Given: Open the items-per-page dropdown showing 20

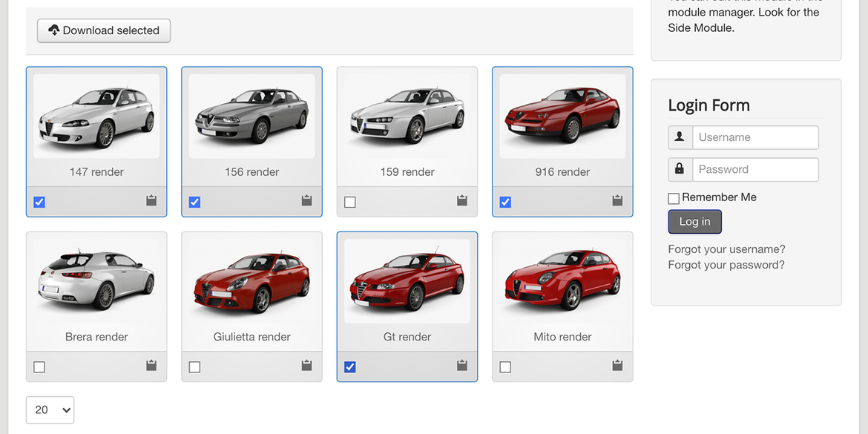Looking at the screenshot, I should tap(50, 410).
